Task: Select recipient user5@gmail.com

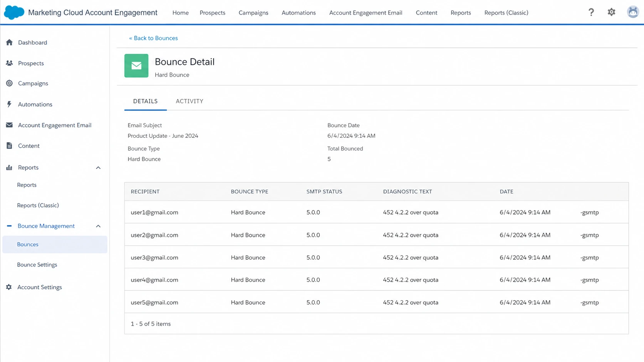Action: 154,303
